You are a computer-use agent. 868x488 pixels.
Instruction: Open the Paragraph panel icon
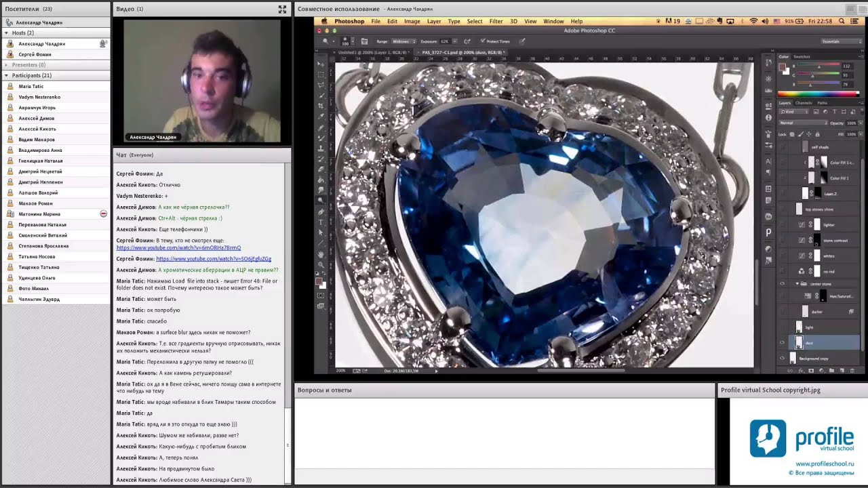(768, 171)
